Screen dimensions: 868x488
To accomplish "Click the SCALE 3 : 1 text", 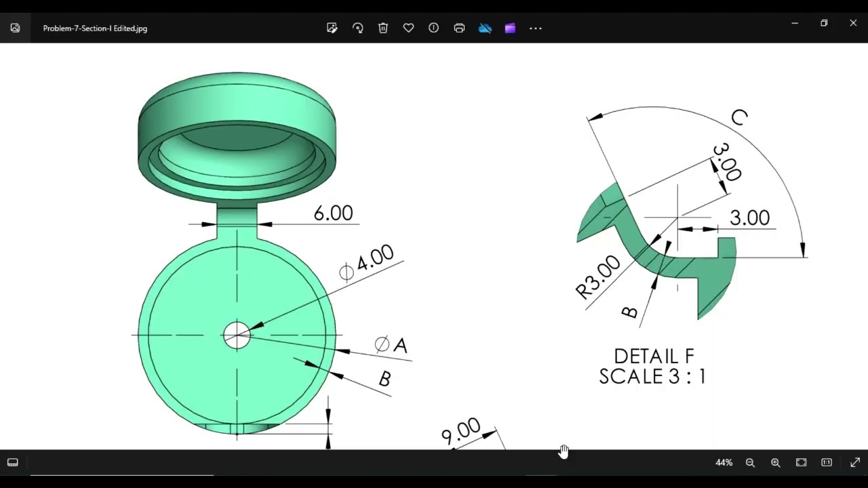I will [x=652, y=376].
